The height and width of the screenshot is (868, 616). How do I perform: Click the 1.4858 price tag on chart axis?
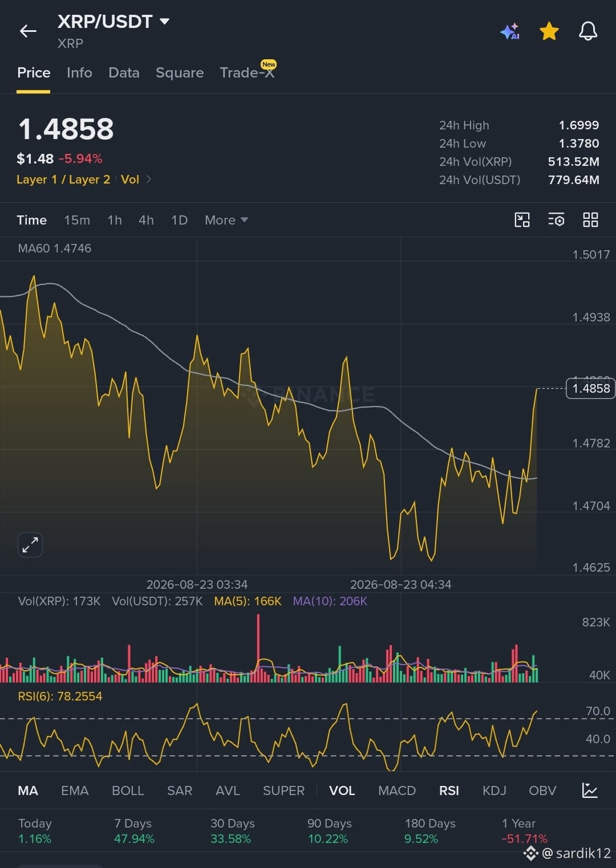click(591, 388)
